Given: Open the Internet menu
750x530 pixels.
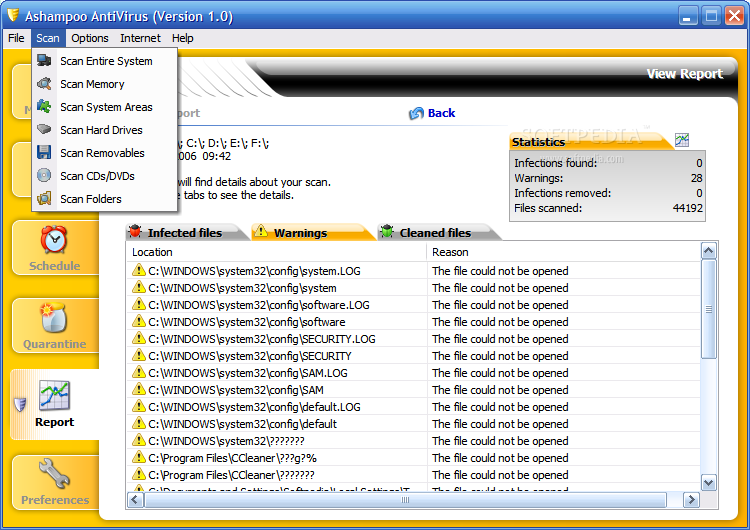Looking at the screenshot, I should point(140,38).
